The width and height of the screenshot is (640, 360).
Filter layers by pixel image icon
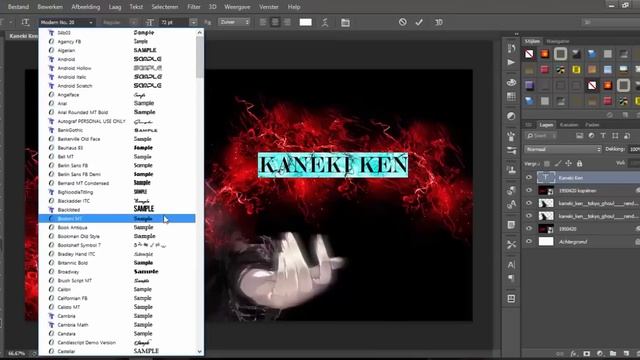[x=580, y=136]
